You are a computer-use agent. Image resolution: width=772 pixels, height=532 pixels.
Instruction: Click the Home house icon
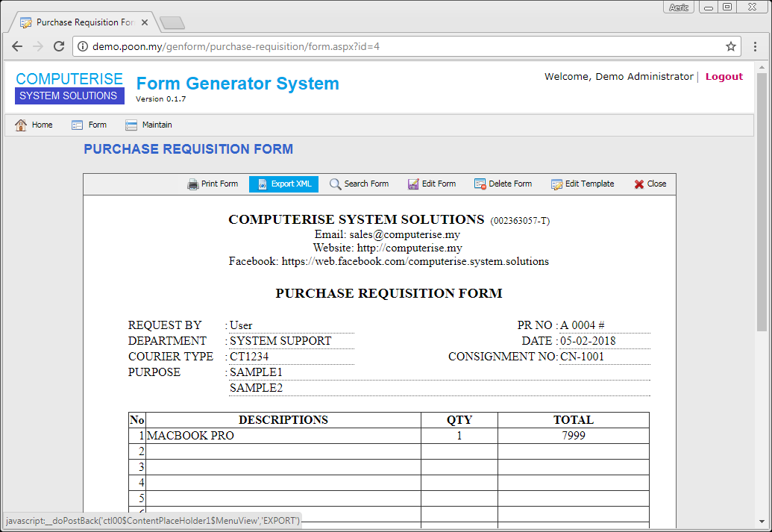[x=20, y=125]
